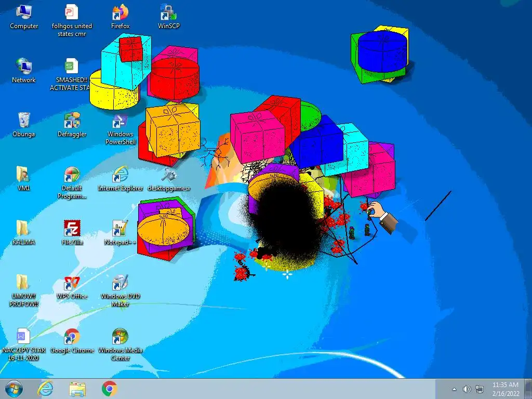The height and width of the screenshot is (399, 532).
Task: Open the volume speaker tray icon
Action: click(467, 389)
